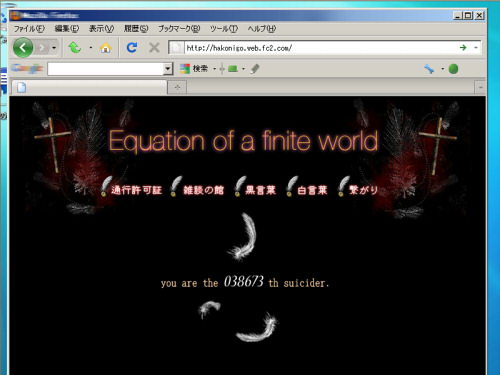Open Google toolbar wrench settings icon
Screen dimensions: 500x375
(429, 69)
